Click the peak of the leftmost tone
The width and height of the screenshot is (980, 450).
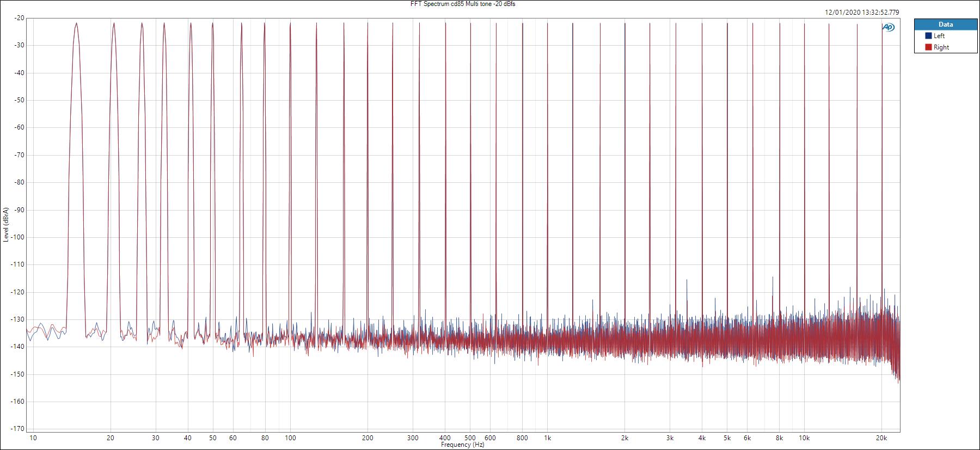tap(77, 23)
